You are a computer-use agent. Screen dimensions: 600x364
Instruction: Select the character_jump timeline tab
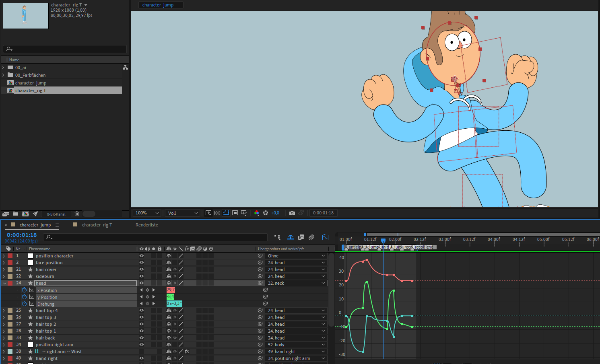35,225
